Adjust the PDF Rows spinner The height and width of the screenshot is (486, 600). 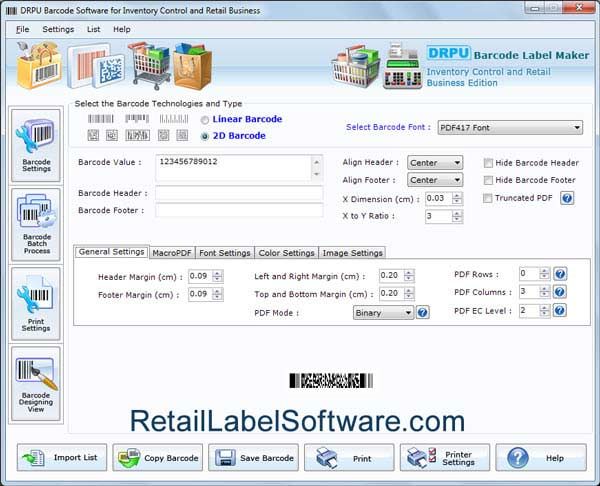pos(544,274)
